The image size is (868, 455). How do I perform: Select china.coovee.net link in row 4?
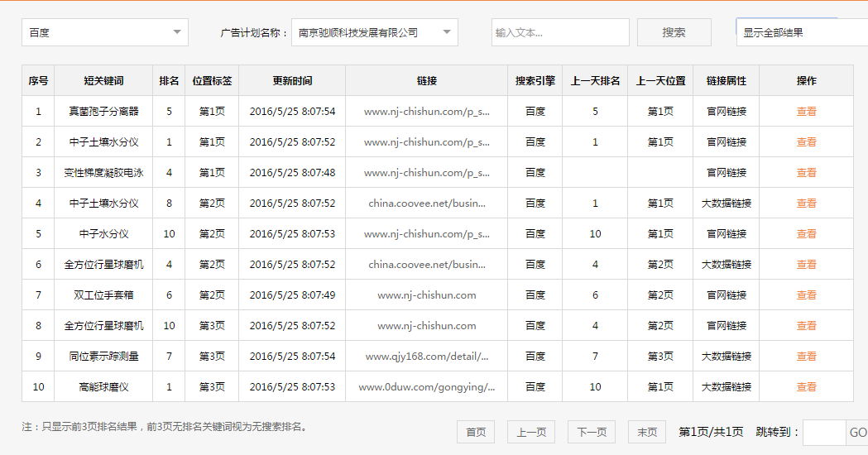427,204
